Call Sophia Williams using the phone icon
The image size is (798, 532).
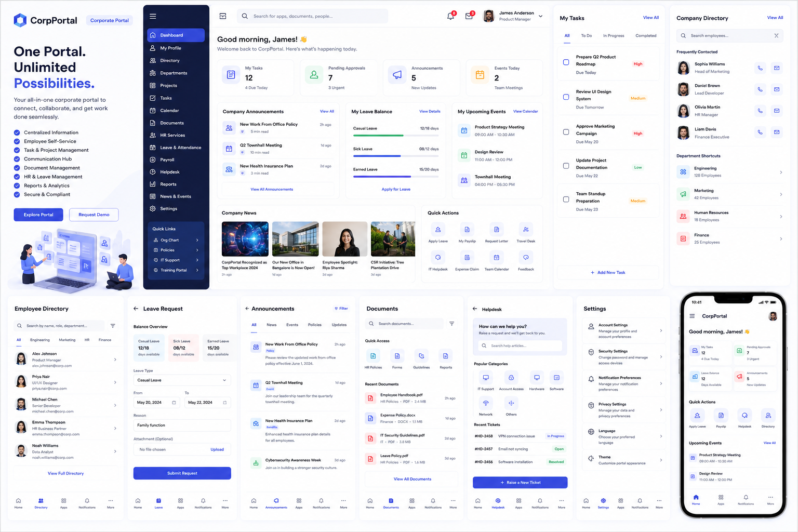click(760, 68)
